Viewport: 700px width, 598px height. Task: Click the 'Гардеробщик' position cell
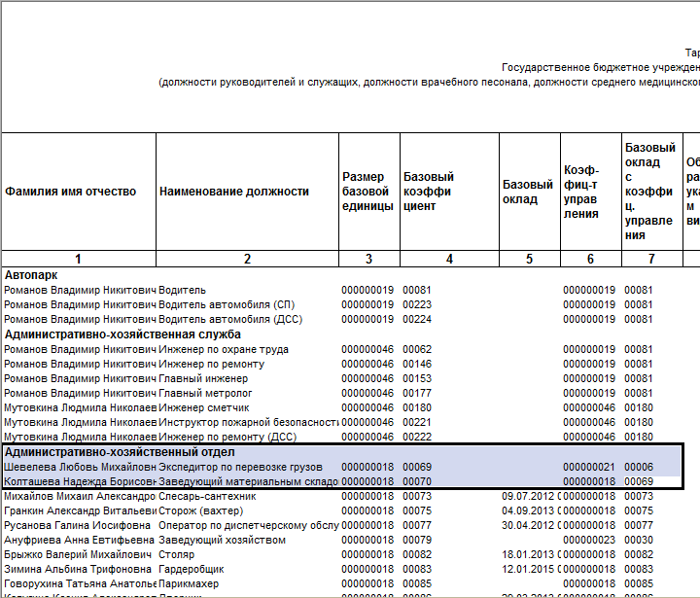point(192,569)
